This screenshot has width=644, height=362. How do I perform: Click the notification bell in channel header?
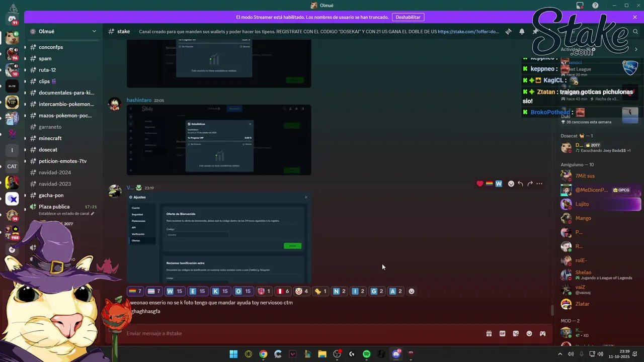click(x=522, y=31)
